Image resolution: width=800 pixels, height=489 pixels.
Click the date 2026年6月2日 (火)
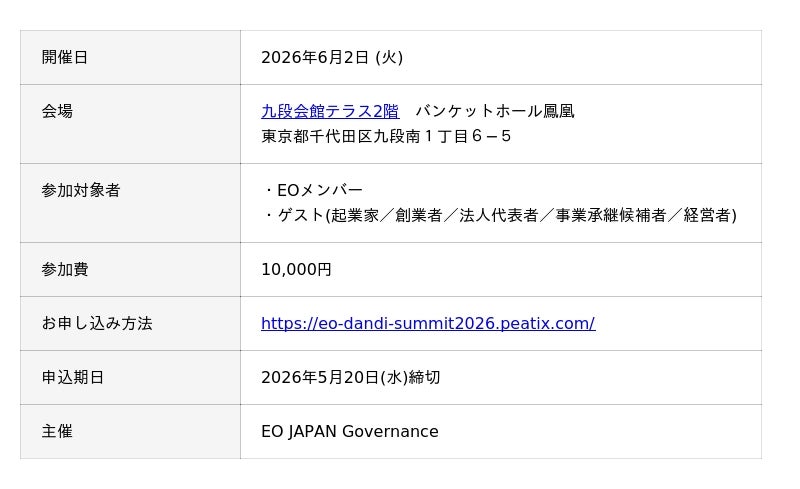click(332, 57)
